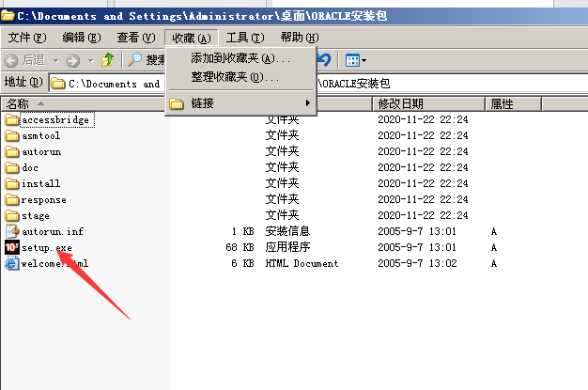The height and width of the screenshot is (390, 588).
Task: Click the 地址(D) label
Action: 23,82
